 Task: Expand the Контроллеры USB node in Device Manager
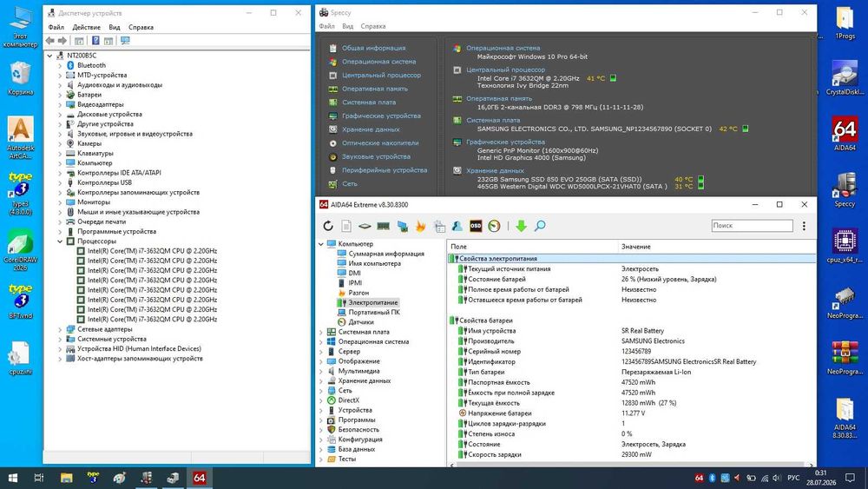click(x=60, y=182)
